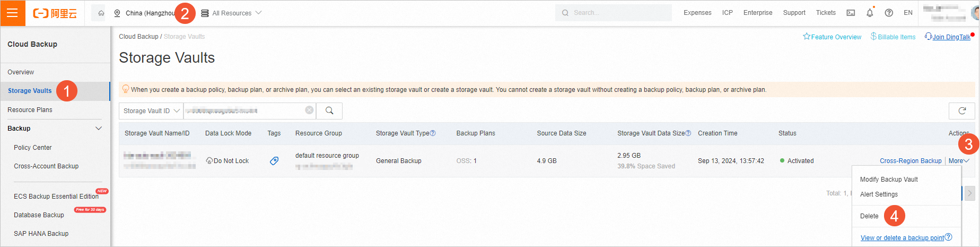The width and height of the screenshot is (980, 247).
Task: Collapse the Backup section in sidebar
Action: click(98, 129)
